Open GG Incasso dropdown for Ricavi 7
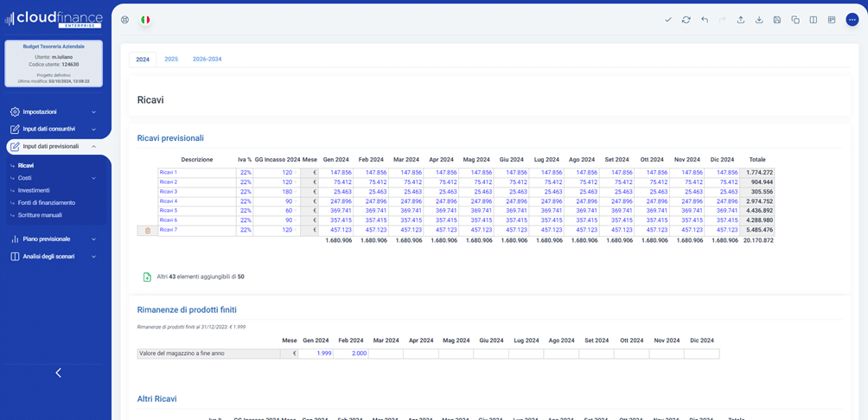 pos(295,230)
